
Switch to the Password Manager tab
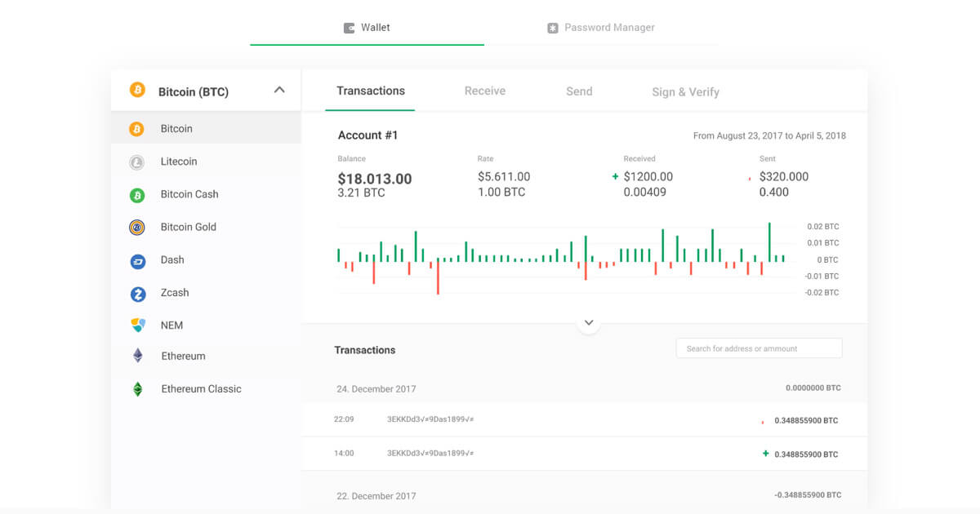point(601,28)
